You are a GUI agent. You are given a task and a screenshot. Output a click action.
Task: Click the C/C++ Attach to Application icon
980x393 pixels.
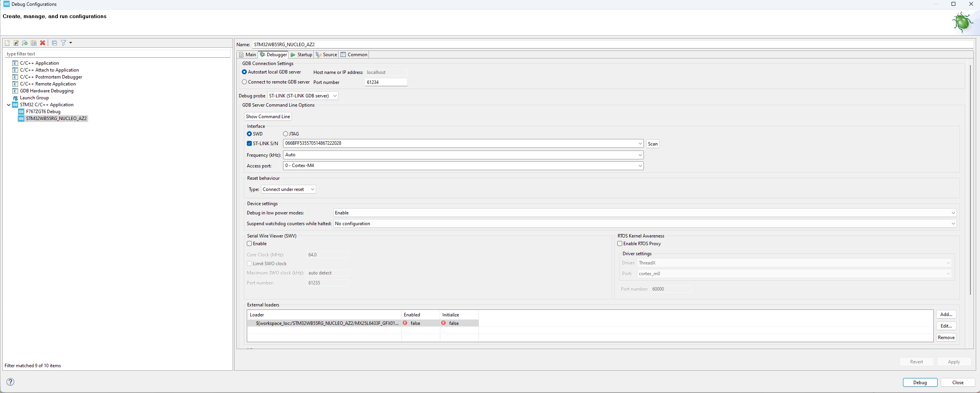click(15, 70)
